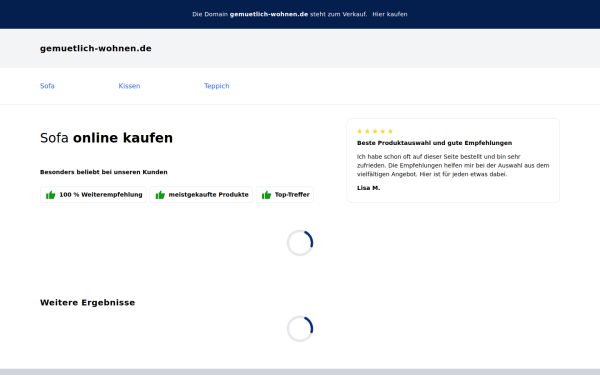Click the 'Sofa online kaufen' heading
Screen dimensions: 600x375
(x=106, y=138)
